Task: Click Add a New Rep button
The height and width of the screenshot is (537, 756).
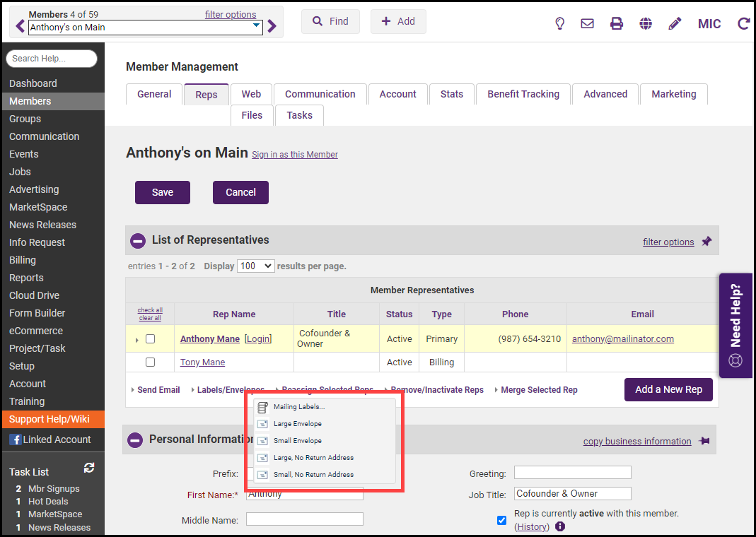Action: tap(668, 389)
